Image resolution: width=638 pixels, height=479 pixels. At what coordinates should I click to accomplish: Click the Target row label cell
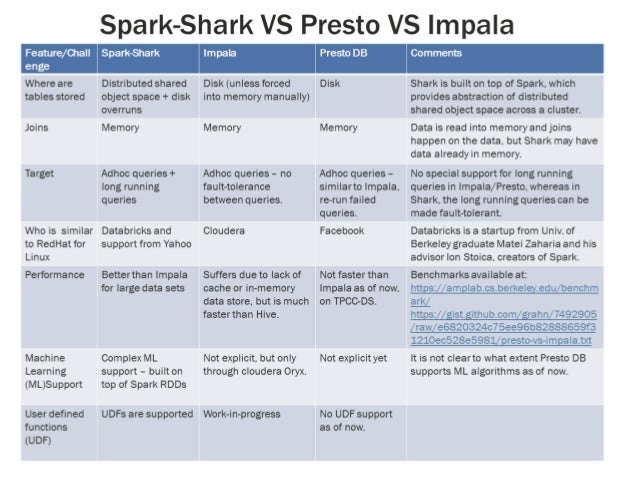point(59,193)
